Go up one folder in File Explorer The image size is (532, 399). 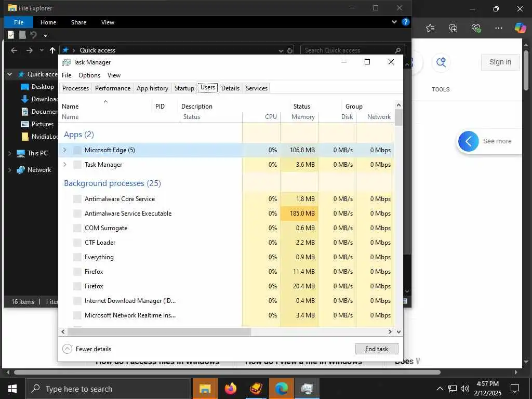pos(52,50)
